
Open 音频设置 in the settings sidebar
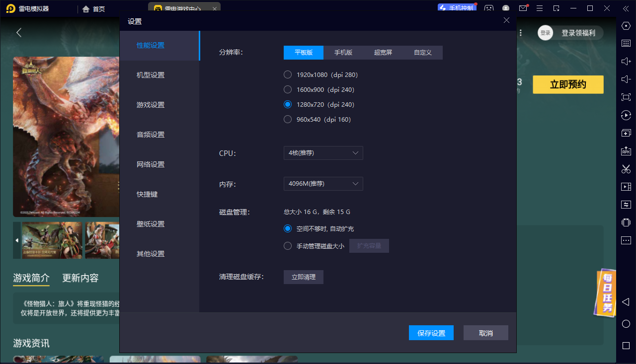pyautogui.click(x=159, y=135)
